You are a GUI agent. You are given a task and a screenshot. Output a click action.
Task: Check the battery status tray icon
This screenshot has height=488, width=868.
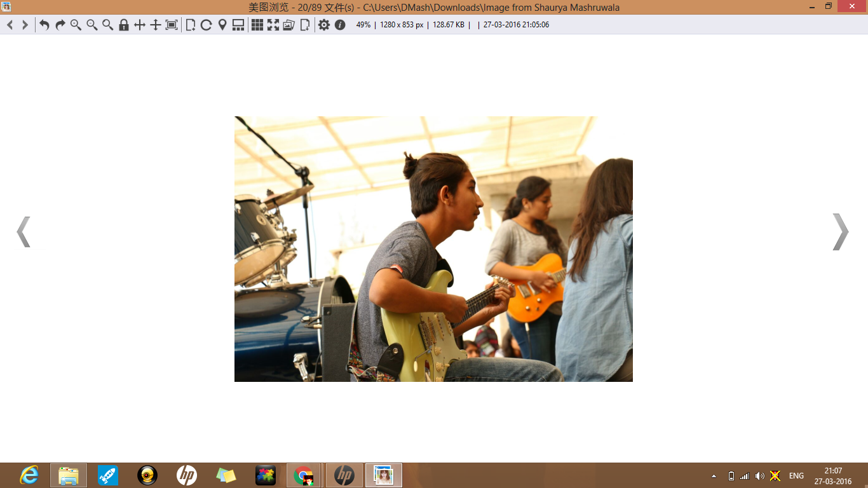coord(731,476)
